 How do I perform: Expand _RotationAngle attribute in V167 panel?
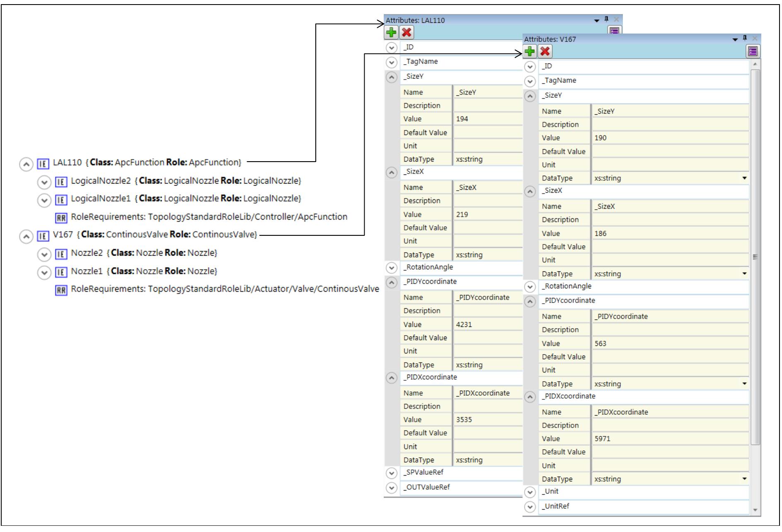click(530, 287)
